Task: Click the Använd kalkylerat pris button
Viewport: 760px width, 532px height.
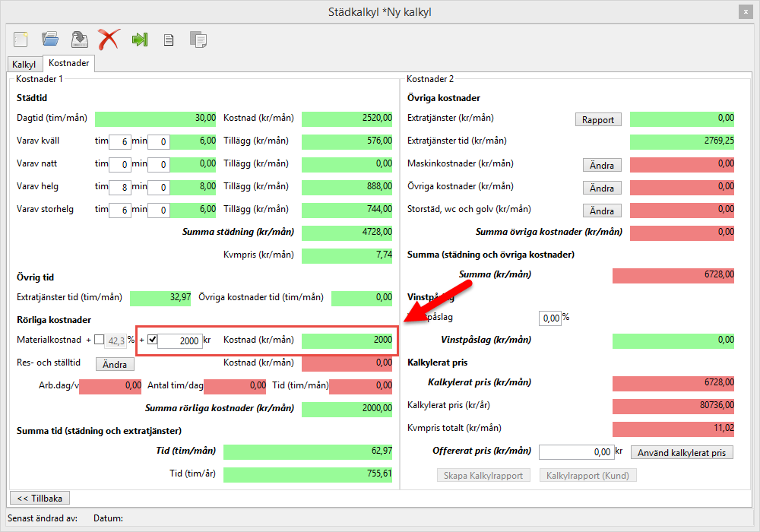Action: pyautogui.click(x=682, y=452)
